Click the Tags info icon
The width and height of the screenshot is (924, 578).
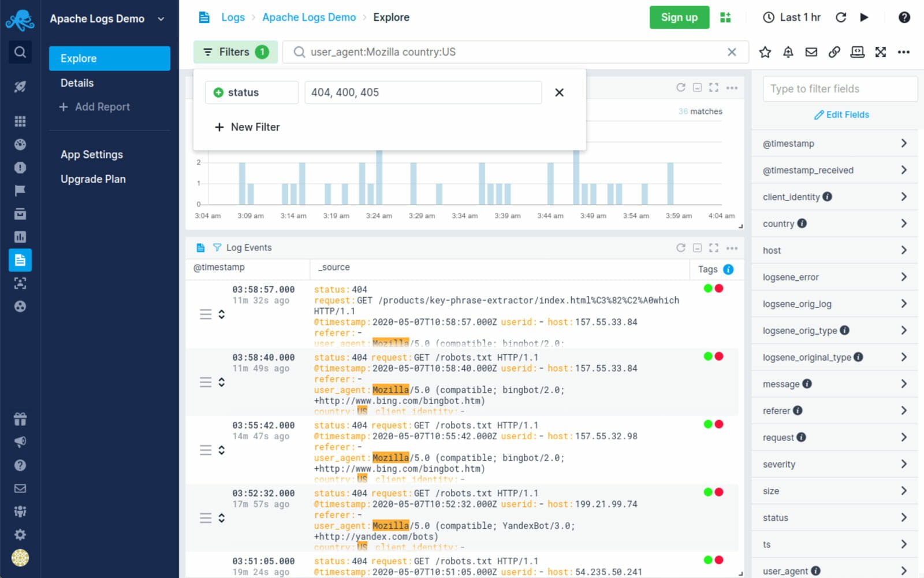pos(728,269)
